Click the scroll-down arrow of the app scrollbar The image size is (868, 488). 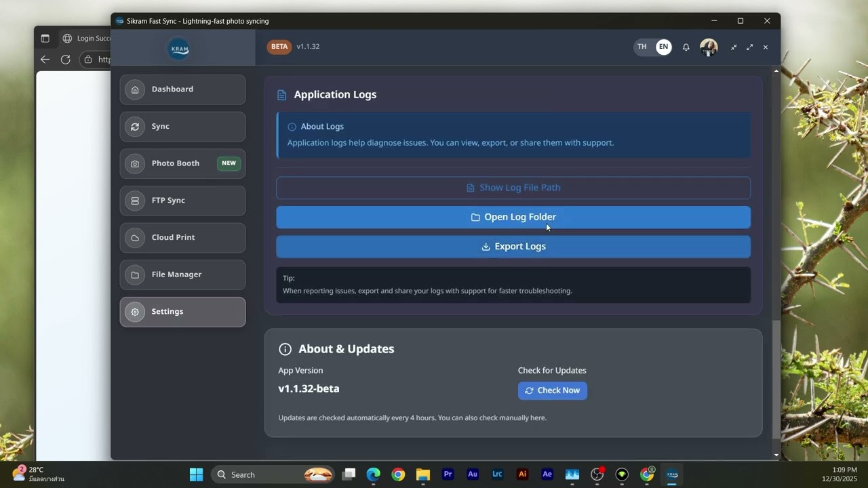(776, 455)
